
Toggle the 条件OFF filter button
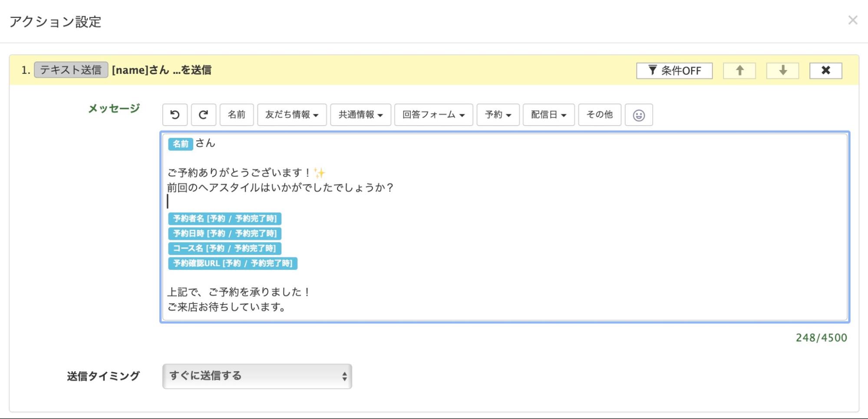674,70
